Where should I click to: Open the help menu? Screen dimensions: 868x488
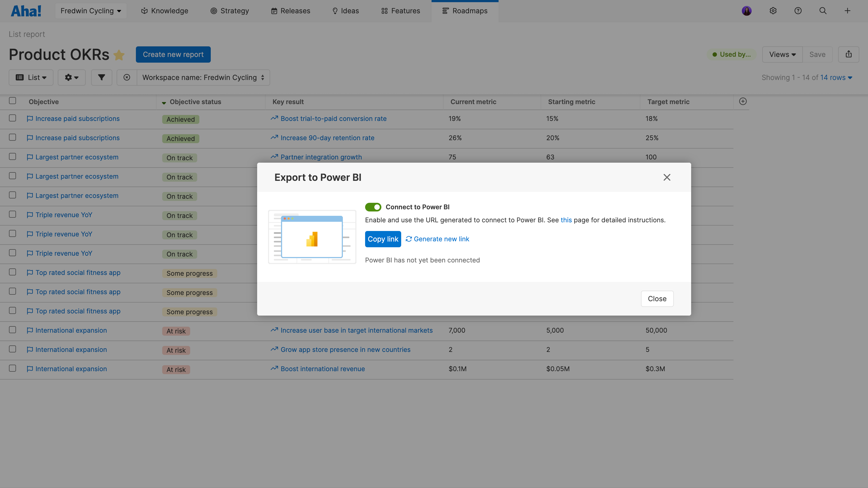798,11
